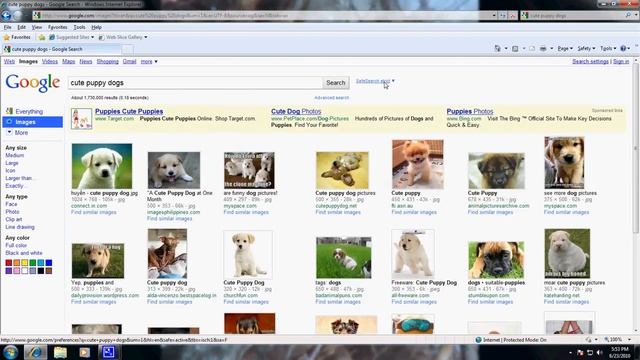Click the Google Search button
The image size is (640, 360).
pyautogui.click(x=336, y=83)
